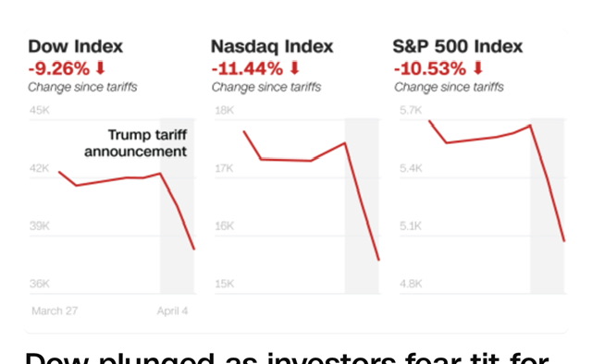Select the Dow Index title

(76, 46)
